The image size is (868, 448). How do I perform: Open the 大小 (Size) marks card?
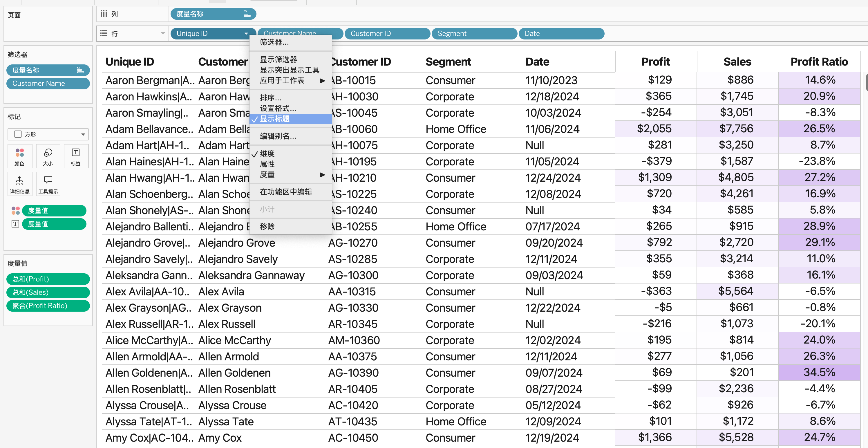48,156
